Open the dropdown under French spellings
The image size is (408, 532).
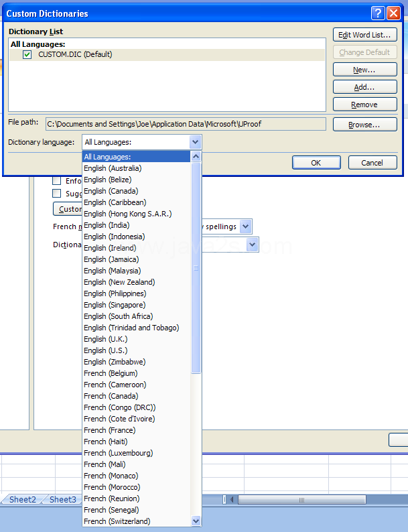click(253, 245)
